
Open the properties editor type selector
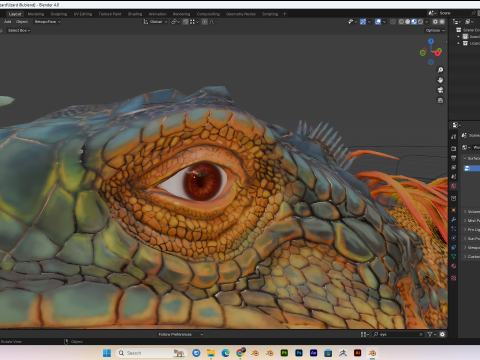tap(456, 125)
